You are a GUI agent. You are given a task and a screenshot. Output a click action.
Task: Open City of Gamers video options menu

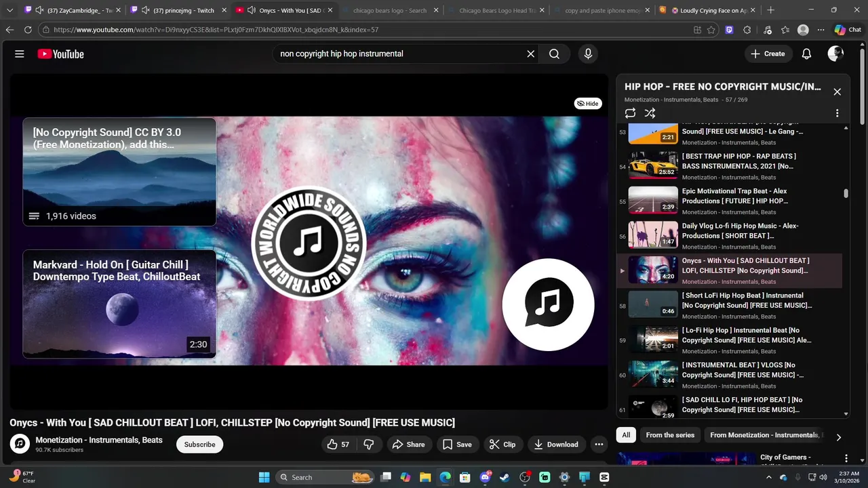(x=846, y=458)
